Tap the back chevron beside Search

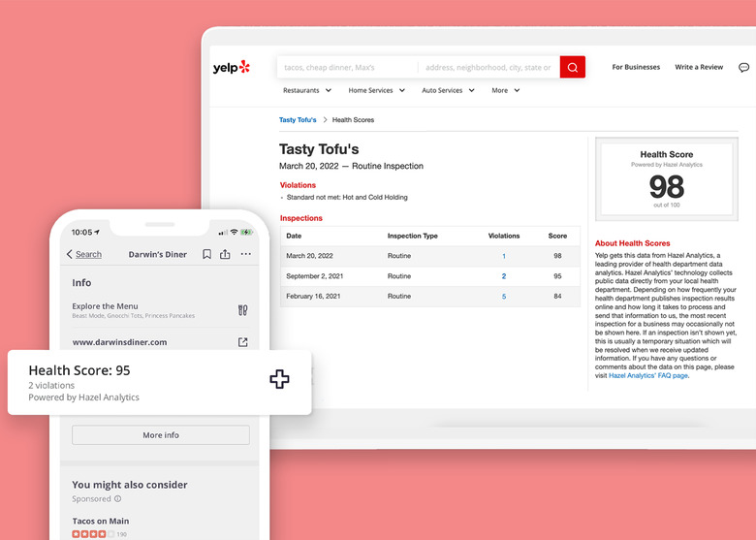(70, 254)
